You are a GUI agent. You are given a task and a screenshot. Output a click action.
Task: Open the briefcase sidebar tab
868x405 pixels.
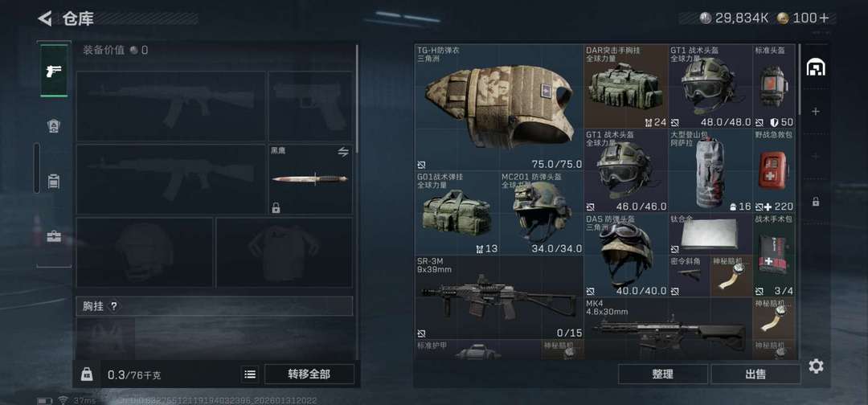(x=54, y=237)
